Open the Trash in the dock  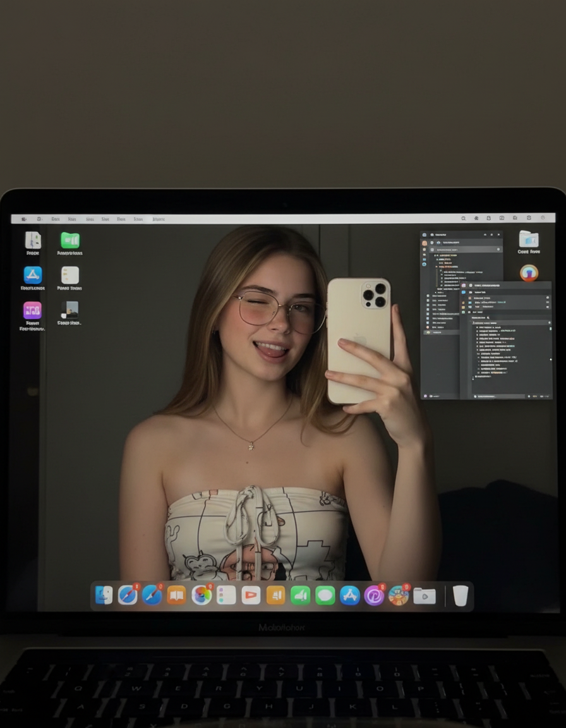click(461, 595)
